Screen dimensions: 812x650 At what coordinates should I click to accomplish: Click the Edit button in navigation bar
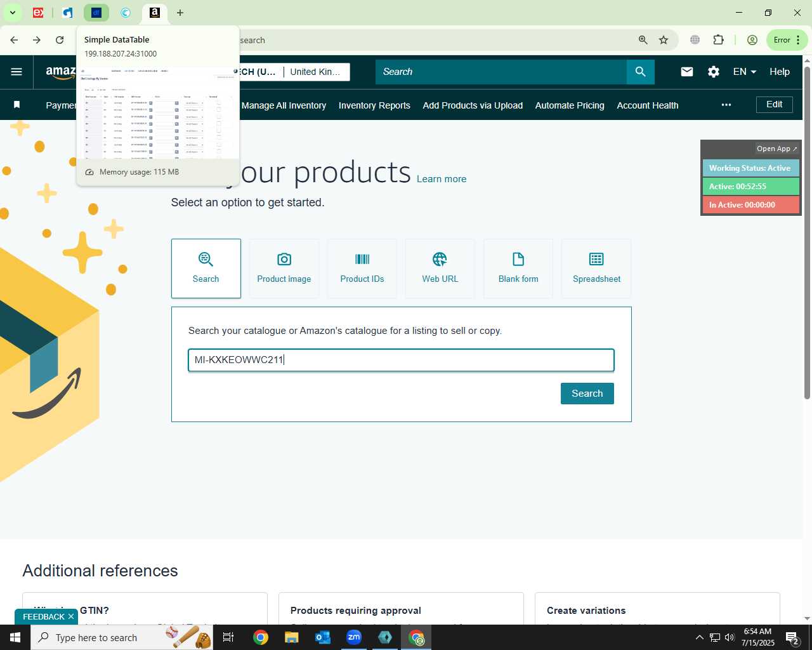[x=775, y=105]
